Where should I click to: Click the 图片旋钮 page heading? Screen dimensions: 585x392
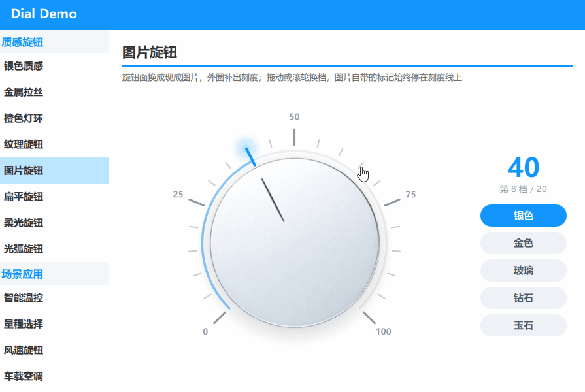coord(150,52)
